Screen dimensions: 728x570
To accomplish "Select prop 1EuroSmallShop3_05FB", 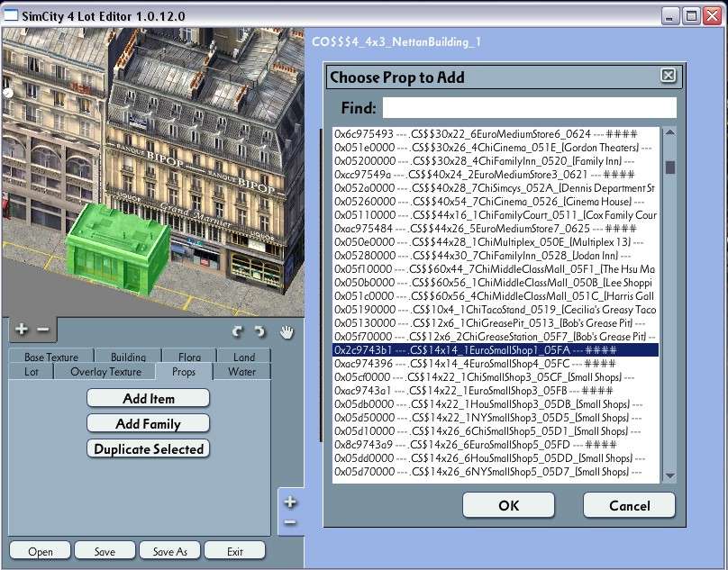I will point(496,391).
